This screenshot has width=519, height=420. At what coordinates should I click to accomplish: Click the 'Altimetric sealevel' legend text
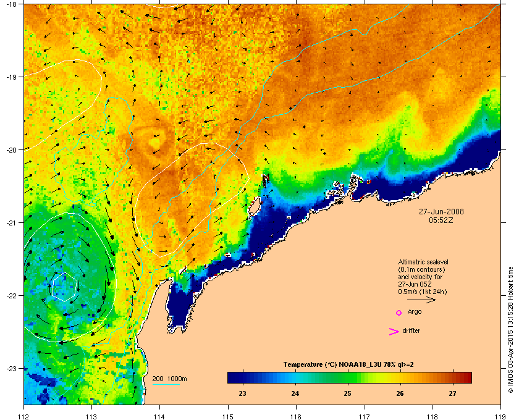click(423, 262)
